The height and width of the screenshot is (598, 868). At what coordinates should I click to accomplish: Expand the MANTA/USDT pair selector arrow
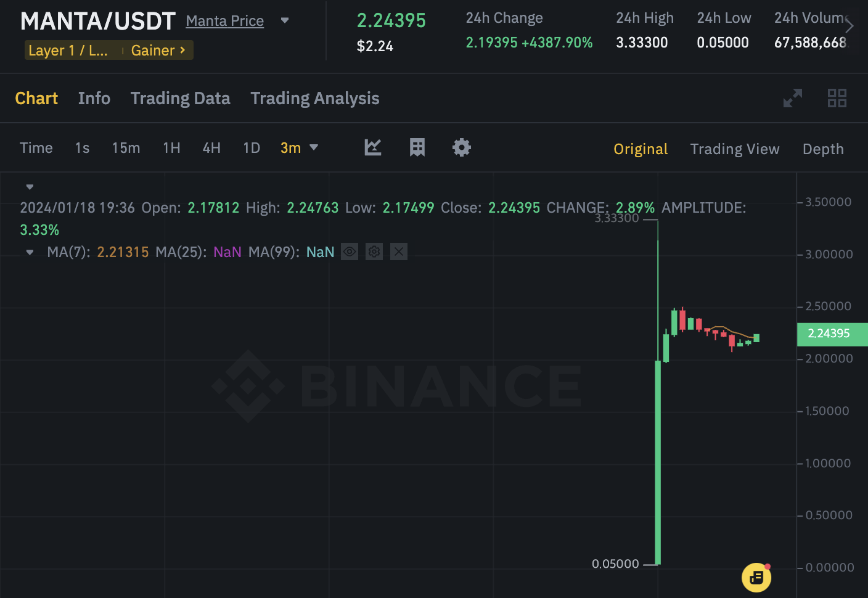[285, 20]
